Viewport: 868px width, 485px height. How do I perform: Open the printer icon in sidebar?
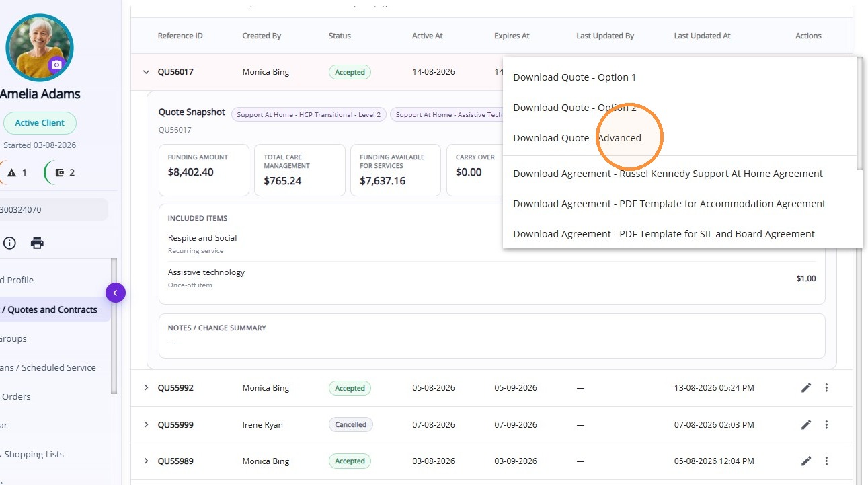point(37,243)
